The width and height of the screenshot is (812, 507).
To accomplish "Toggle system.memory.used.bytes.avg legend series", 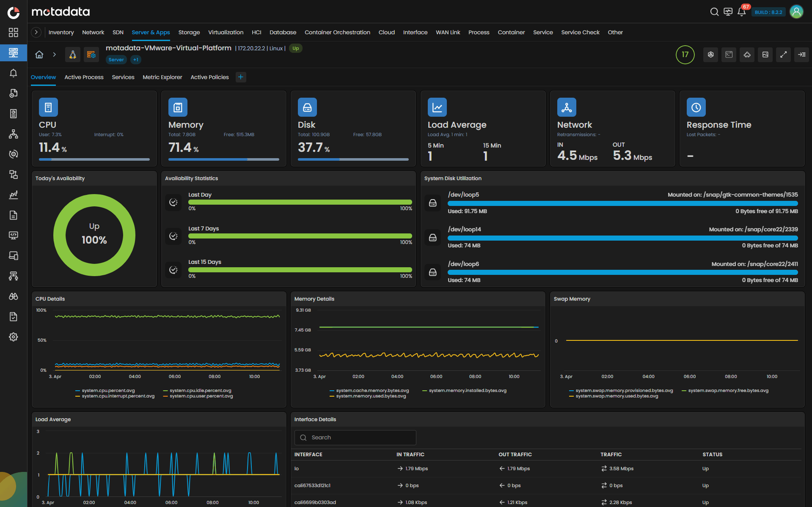I will coord(371,396).
